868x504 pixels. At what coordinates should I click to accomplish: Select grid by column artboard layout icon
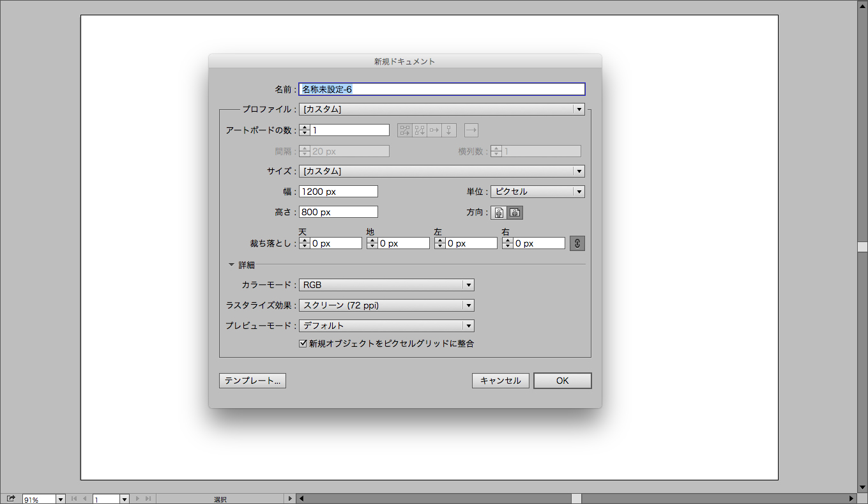point(420,130)
